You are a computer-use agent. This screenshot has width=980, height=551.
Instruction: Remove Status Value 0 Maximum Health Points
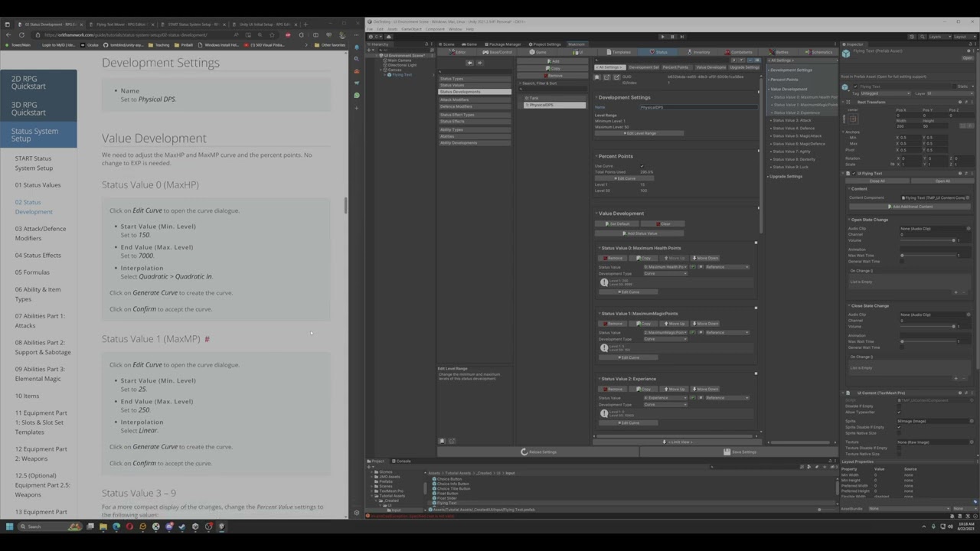pyautogui.click(x=613, y=258)
